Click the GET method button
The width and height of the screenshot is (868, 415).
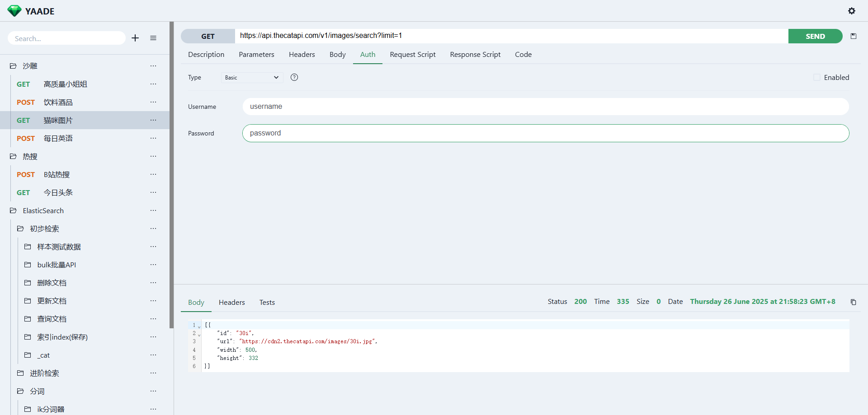pos(208,36)
